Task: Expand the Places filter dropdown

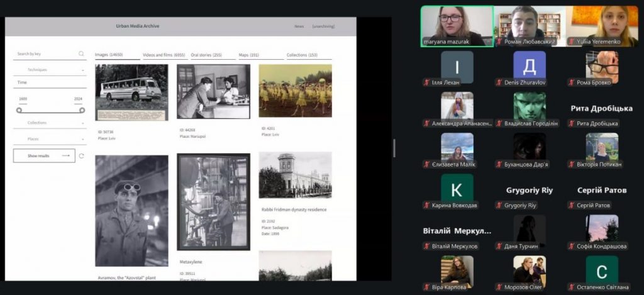Action: pyautogui.click(x=50, y=139)
